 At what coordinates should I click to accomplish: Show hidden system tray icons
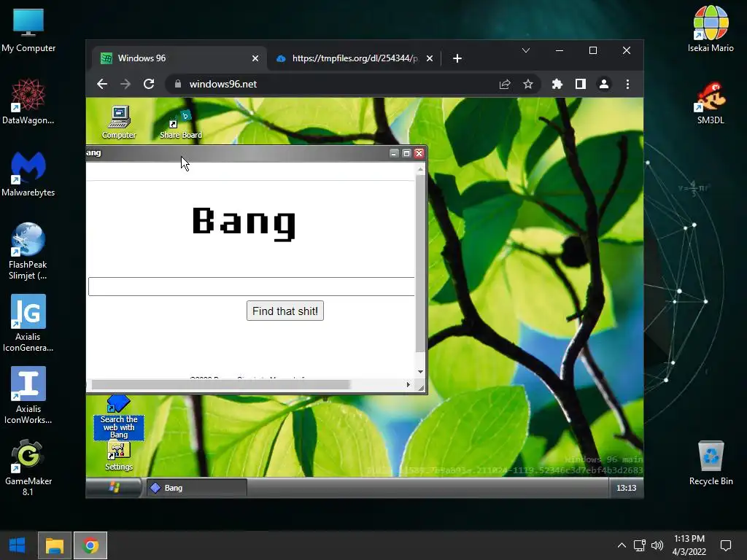point(622,545)
